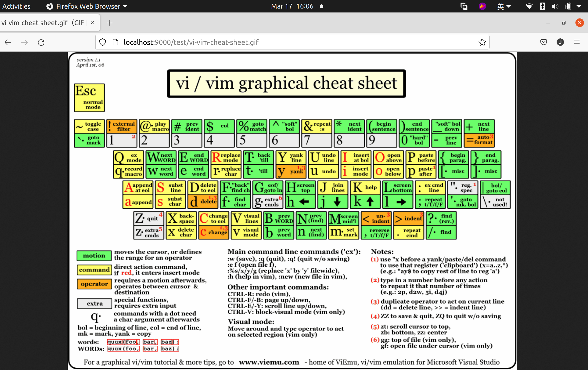Click the l right arrow key
Image resolution: width=588 pixels, height=370 pixels.
tap(398, 201)
